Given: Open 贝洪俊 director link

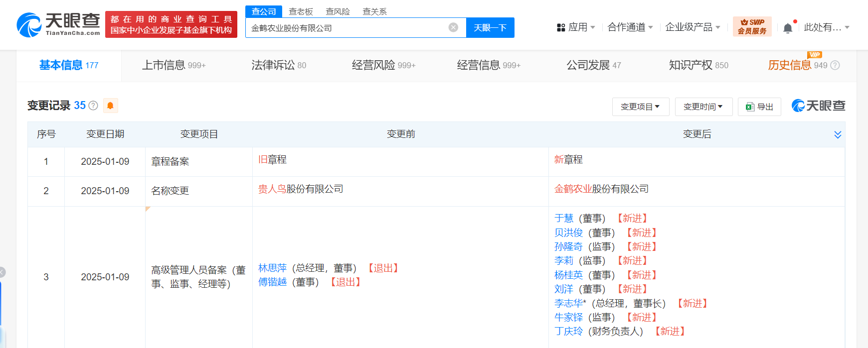Looking at the screenshot, I should [568, 232].
